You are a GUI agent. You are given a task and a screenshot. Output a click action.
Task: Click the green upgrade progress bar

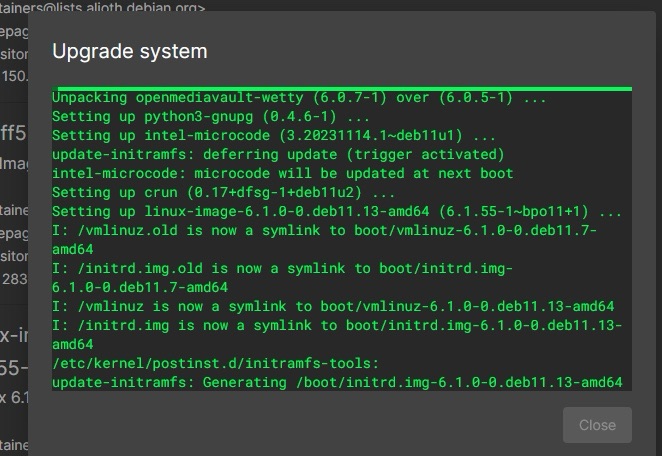pyautogui.click(x=344, y=88)
